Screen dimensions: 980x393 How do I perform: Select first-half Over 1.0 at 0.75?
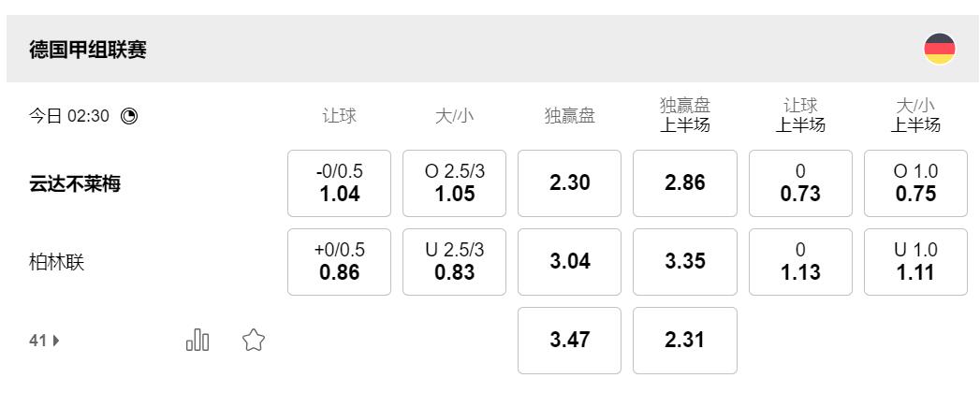click(x=915, y=183)
